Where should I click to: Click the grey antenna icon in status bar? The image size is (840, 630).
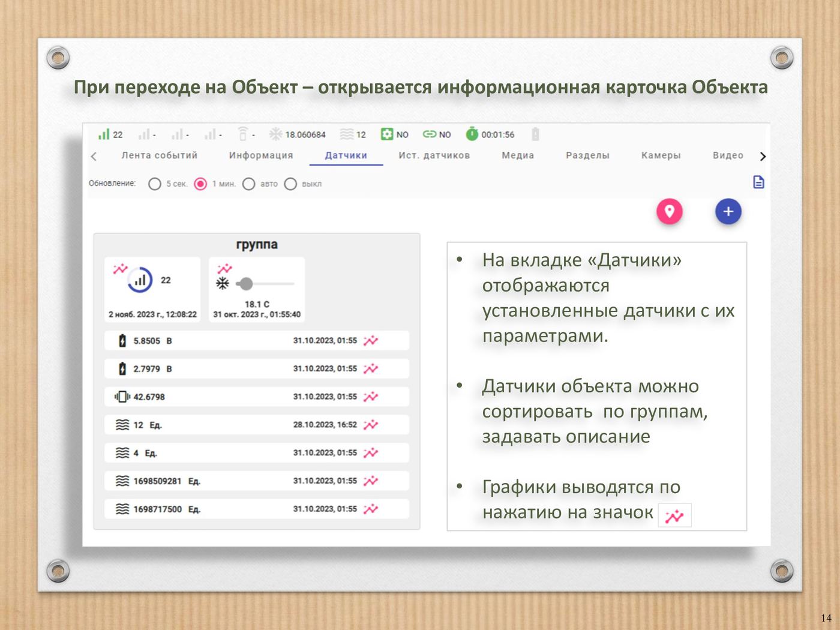click(242, 133)
